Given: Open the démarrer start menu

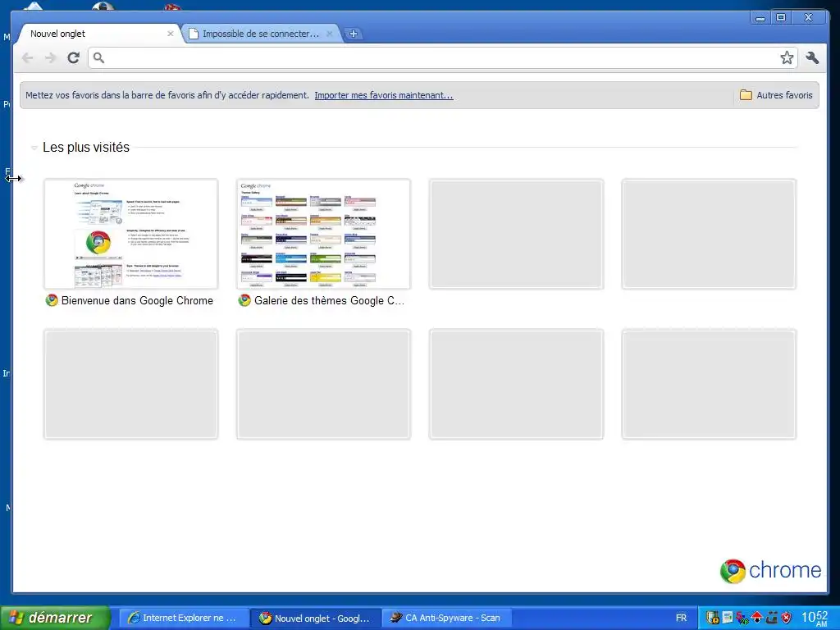Looking at the screenshot, I should tap(55, 618).
